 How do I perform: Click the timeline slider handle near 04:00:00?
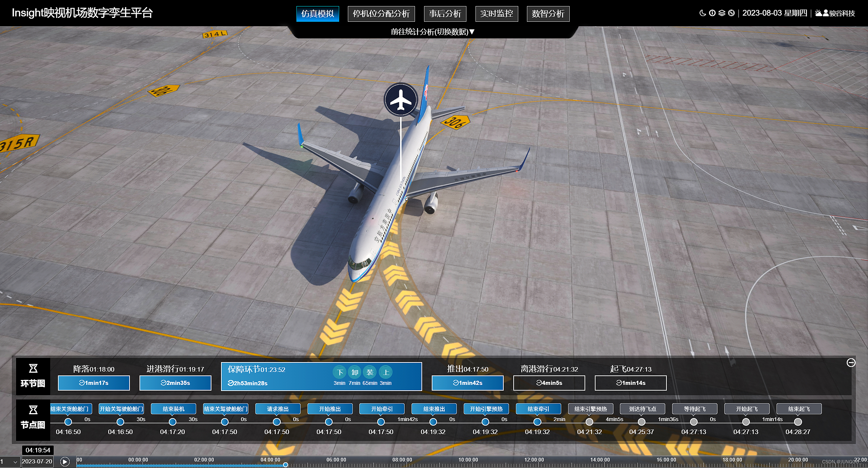285,465
